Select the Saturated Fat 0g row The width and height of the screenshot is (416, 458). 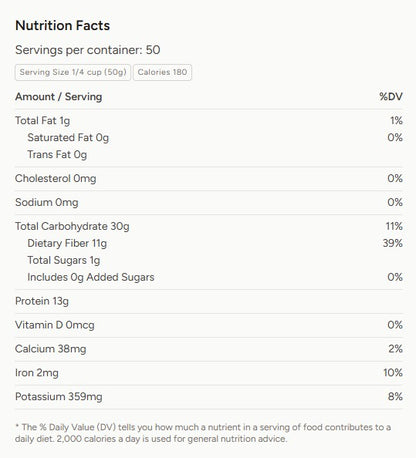tap(215, 137)
